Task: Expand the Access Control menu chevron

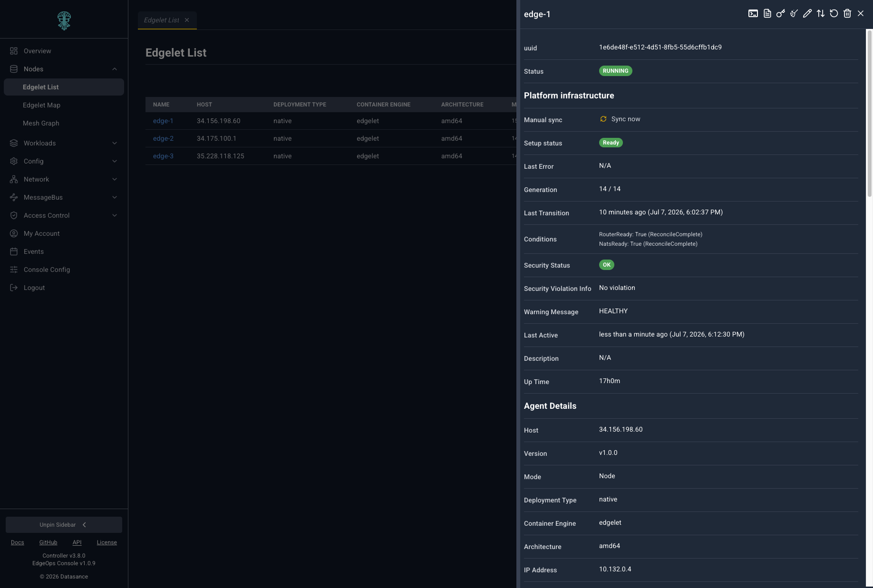Action: click(115, 215)
